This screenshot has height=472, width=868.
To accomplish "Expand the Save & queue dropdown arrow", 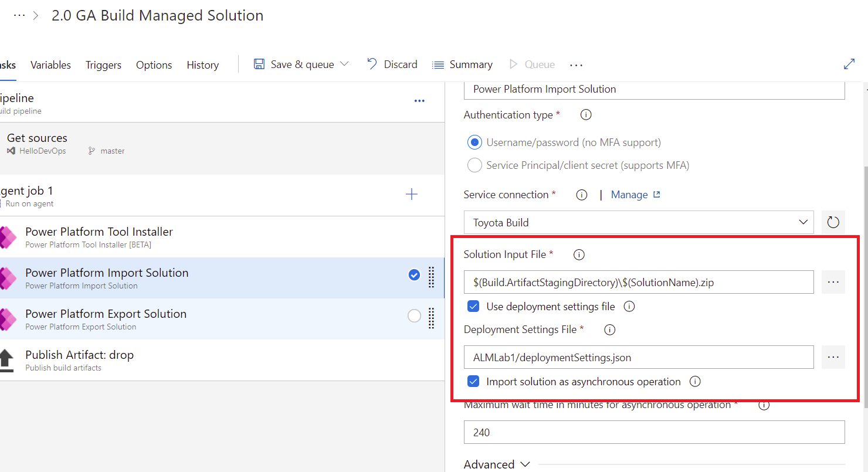I will point(344,64).
